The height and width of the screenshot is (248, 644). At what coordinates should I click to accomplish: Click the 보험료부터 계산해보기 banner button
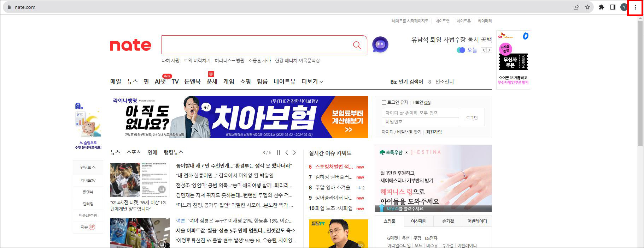(347, 121)
